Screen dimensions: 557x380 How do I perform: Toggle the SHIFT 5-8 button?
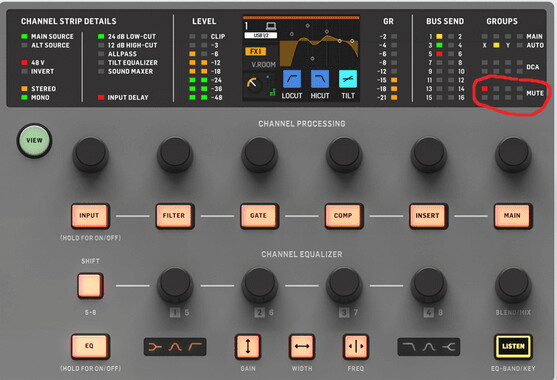pos(90,286)
